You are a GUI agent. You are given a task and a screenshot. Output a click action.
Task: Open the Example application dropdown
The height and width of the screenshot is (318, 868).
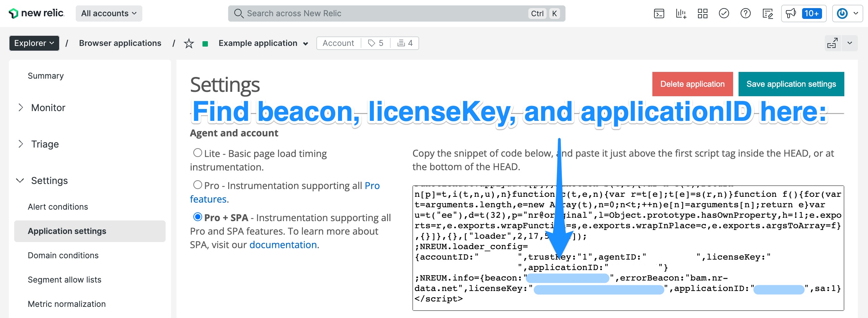tap(263, 43)
